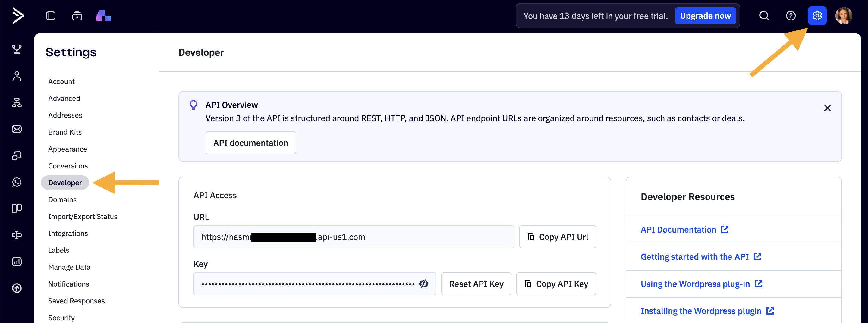The image size is (868, 323).
Task: Open the help question mark icon
Action: point(791,16)
